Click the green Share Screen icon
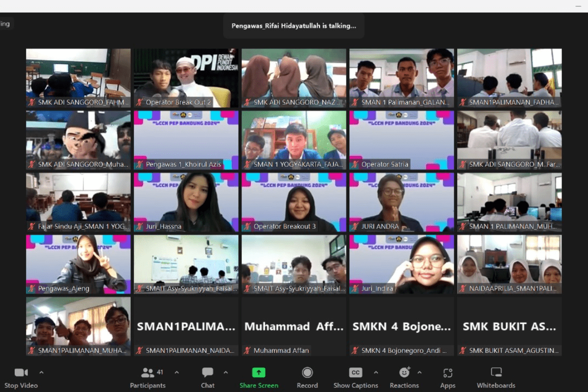The width and height of the screenshot is (588, 392). click(x=259, y=372)
